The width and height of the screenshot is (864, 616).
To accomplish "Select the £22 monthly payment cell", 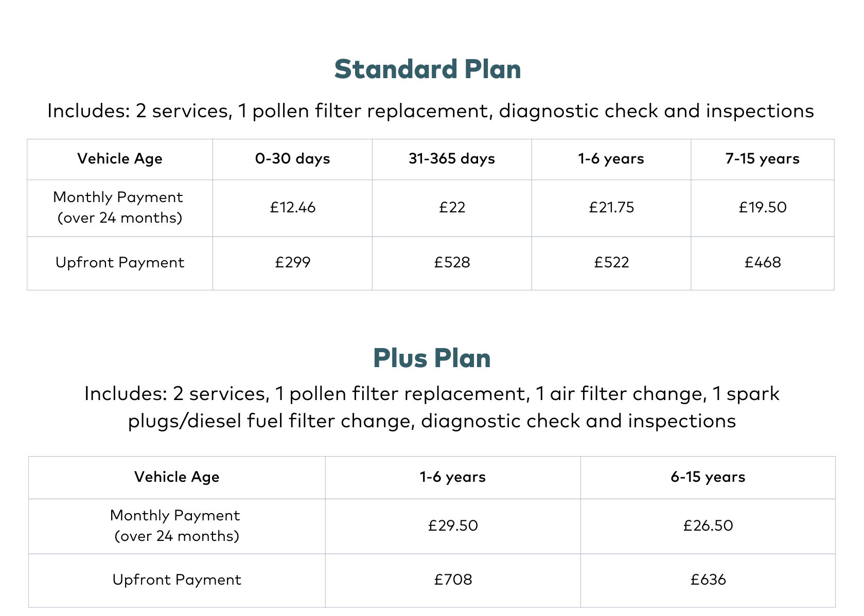I will [x=452, y=208].
